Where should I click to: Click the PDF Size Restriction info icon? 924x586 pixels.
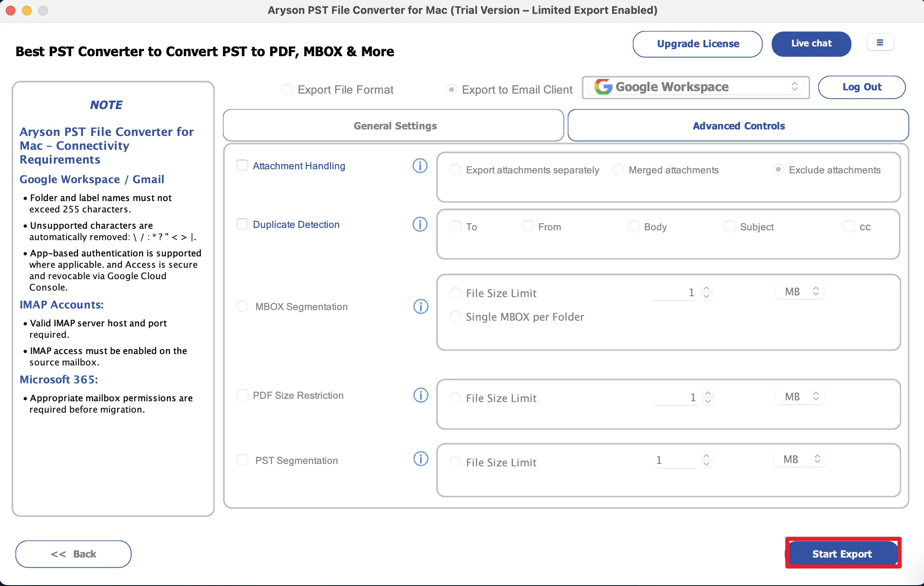coord(421,395)
